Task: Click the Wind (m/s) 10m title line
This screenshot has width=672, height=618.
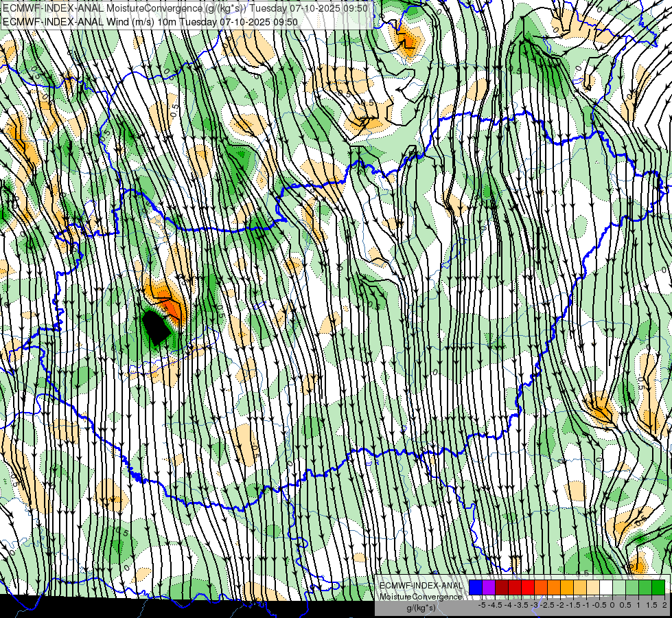Action: pos(150,21)
